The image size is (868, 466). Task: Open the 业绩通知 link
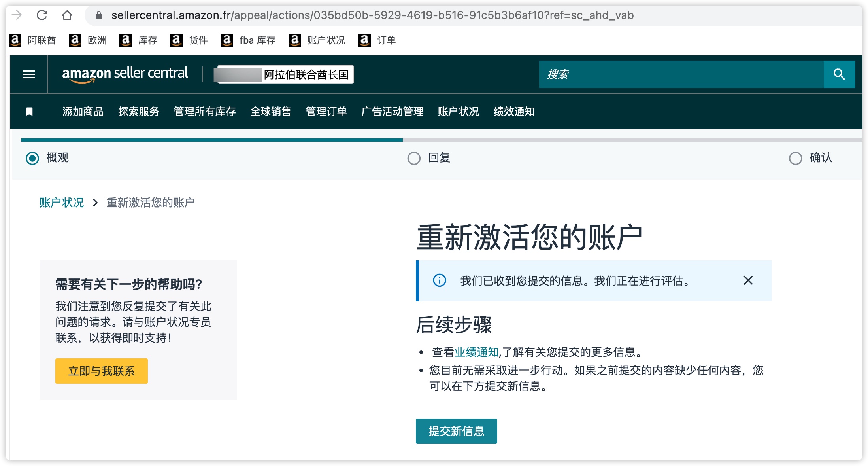pyautogui.click(x=476, y=352)
